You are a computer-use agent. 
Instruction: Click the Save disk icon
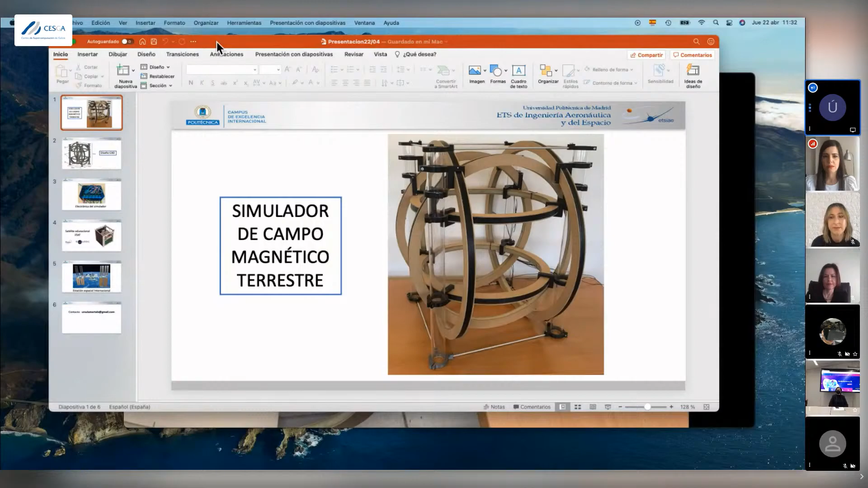154,42
